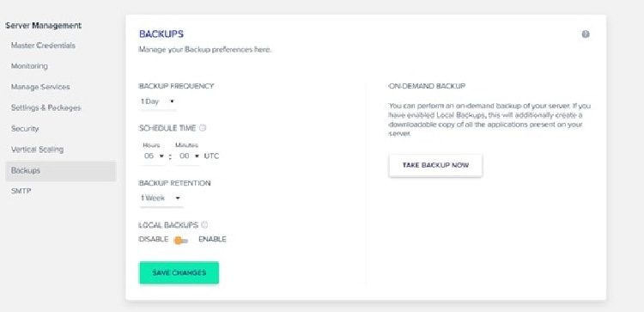Image resolution: width=644 pixels, height=312 pixels.
Task: Select the DISABLE label for local backups
Action: pyautogui.click(x=154, y=239)
